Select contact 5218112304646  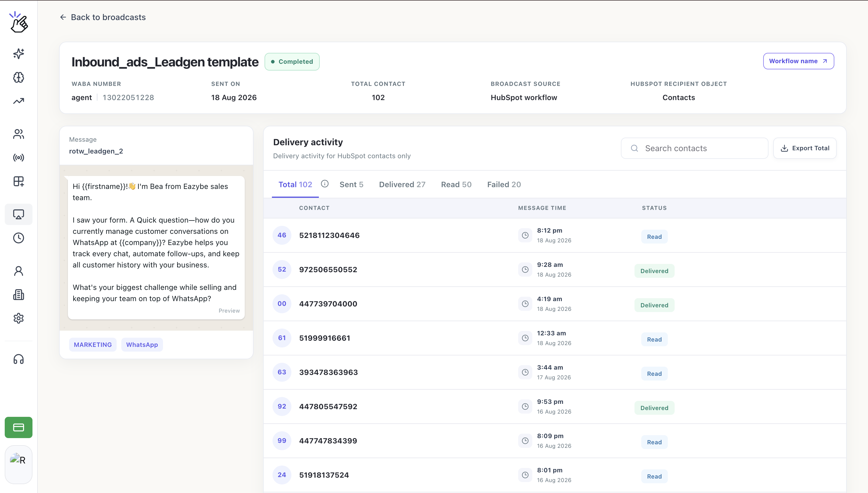[x=329, y=235]
